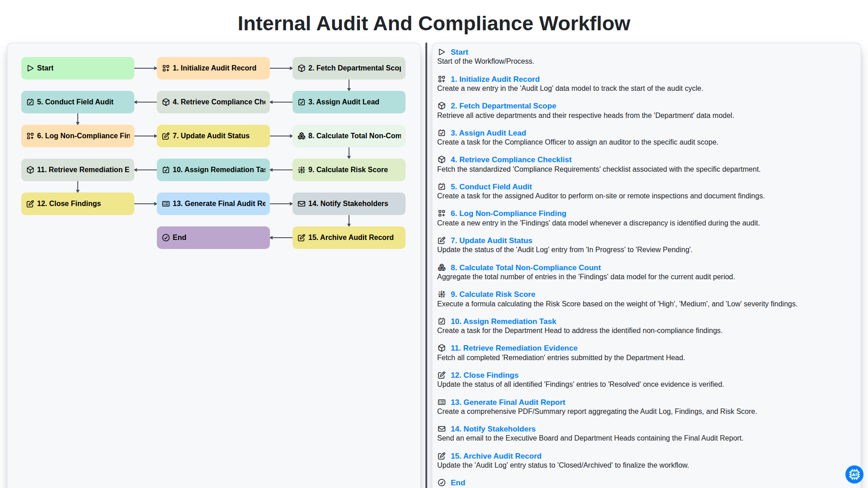868x488 pixels.
Task: Select the 12. Close Findings diagram node
Action: click(x=78, y=204)
